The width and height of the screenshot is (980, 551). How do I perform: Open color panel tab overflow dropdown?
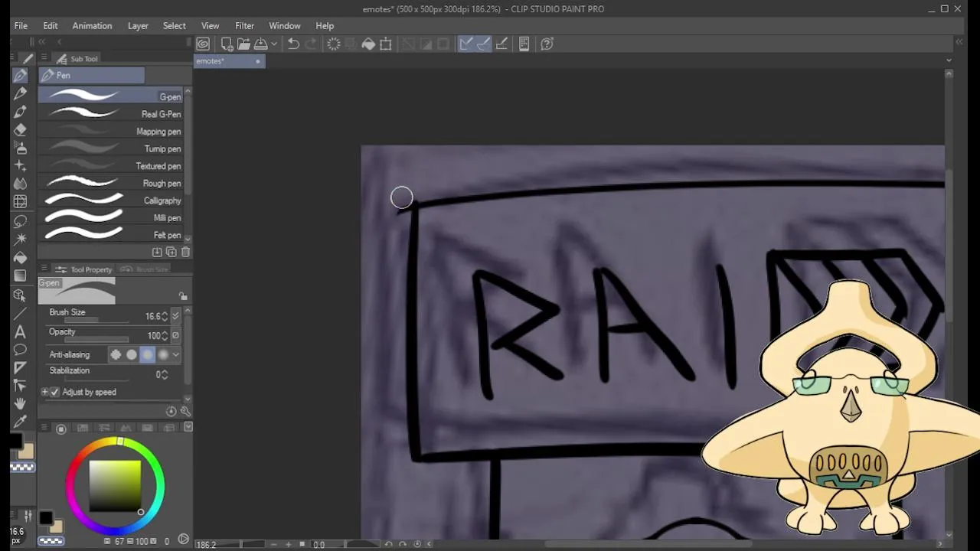pyautogui.click(x=188, y=427)
